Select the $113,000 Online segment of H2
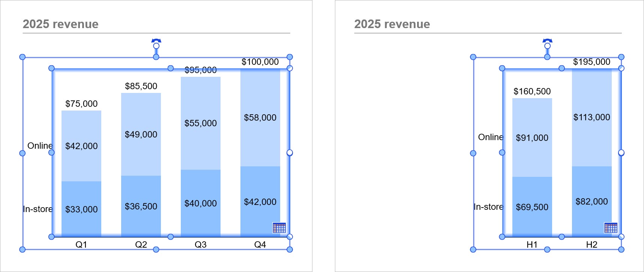The image size is (644, 272). point(591,117)
